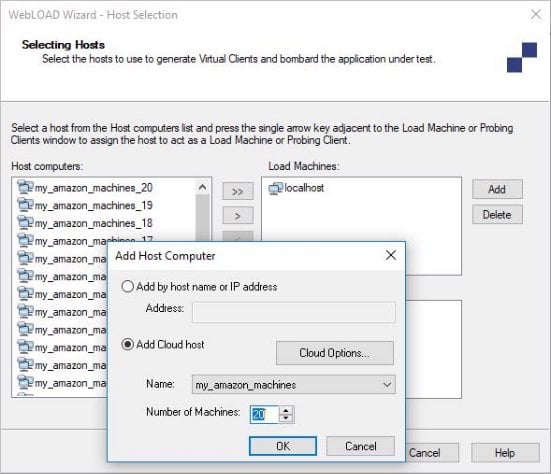Cancel the WebLOAD Wizard
Screen dimensions: 551x474
432,453
